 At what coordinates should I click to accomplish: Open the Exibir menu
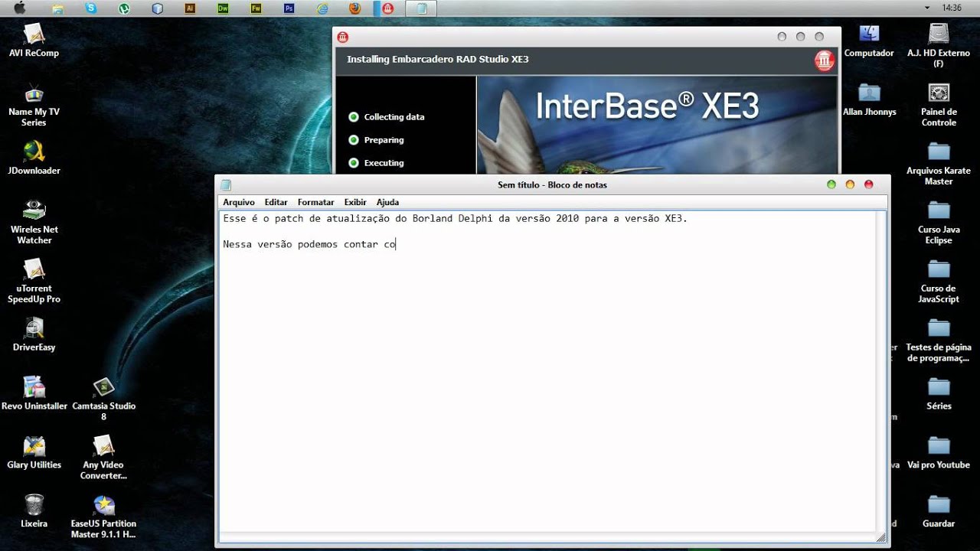point(355,202)
